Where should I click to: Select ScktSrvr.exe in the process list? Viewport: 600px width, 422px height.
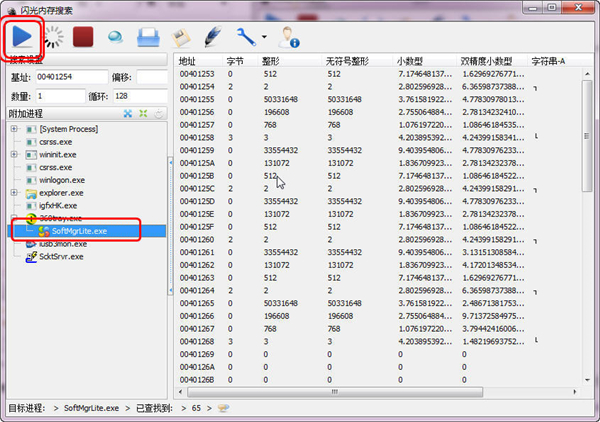[62, 256]
